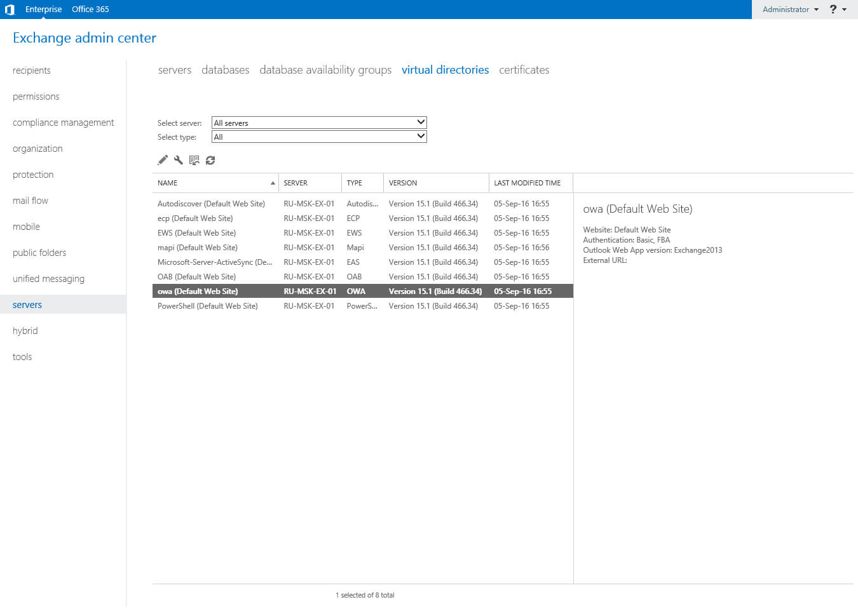Screen dimensions: 858x616
Task: Go to recipients section
Action: [32, 70]
